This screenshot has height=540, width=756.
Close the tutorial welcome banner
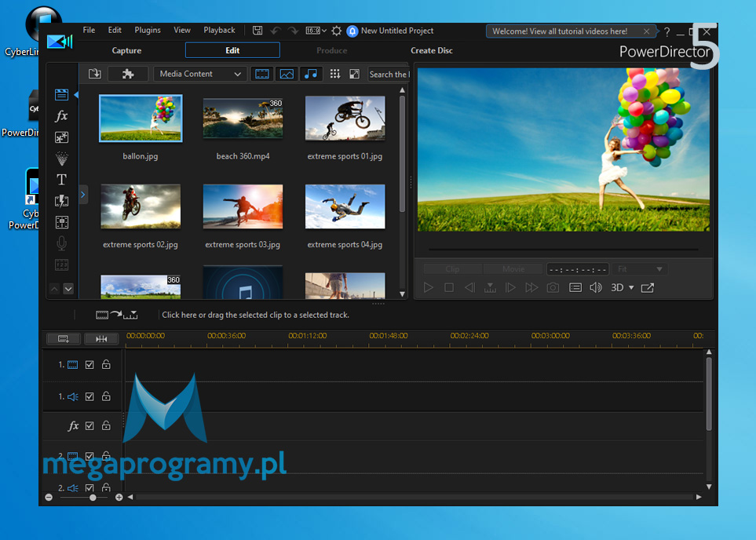[x=646, y=31]
